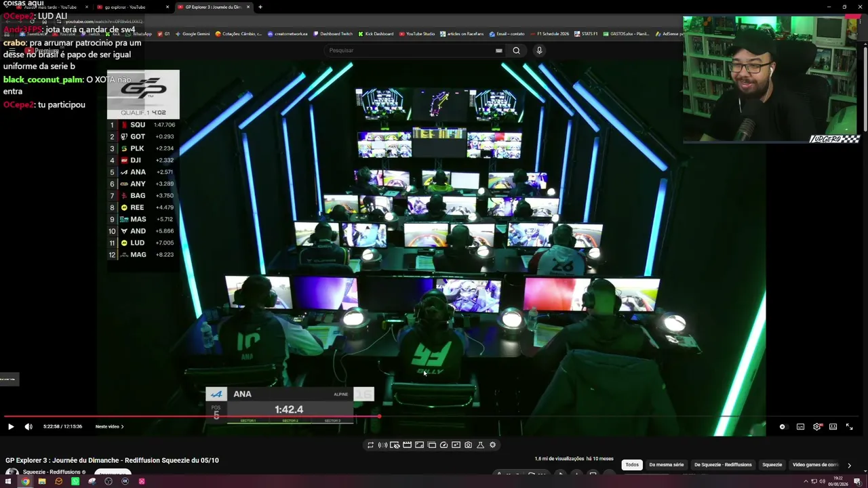868x488 pixels.
Task: Switch to theater mode
Action: point(833,426)
